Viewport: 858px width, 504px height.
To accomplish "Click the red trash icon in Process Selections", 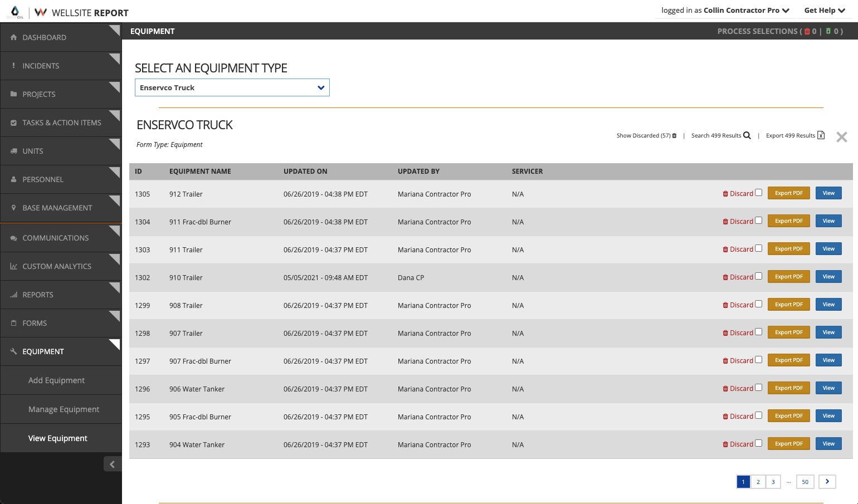I will (807, 31).
